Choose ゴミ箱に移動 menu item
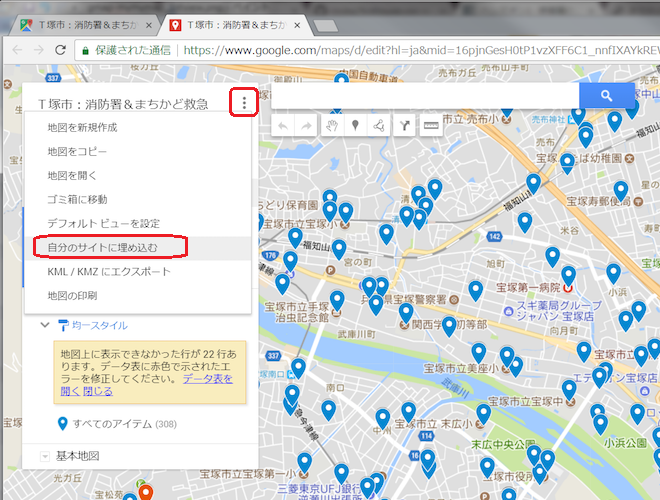Viewport: 660px width, 500px height. (x=138, y=199)
